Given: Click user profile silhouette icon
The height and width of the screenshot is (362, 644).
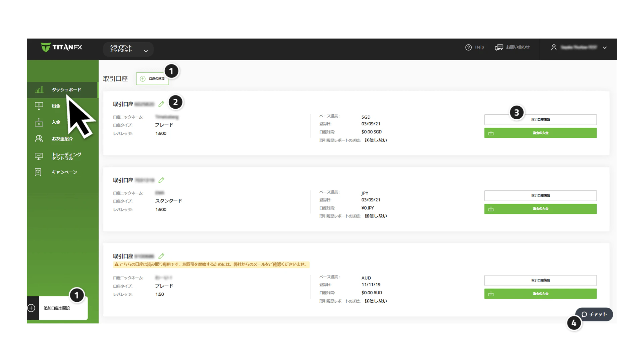Looking at the screenshot, I should click(554, 48).
